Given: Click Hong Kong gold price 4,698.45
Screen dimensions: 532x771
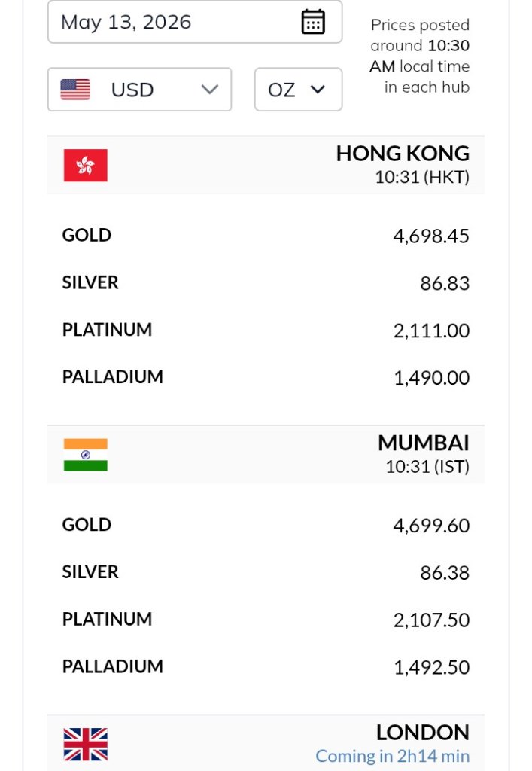Looking at the screenshot, I should coord(431,236).
